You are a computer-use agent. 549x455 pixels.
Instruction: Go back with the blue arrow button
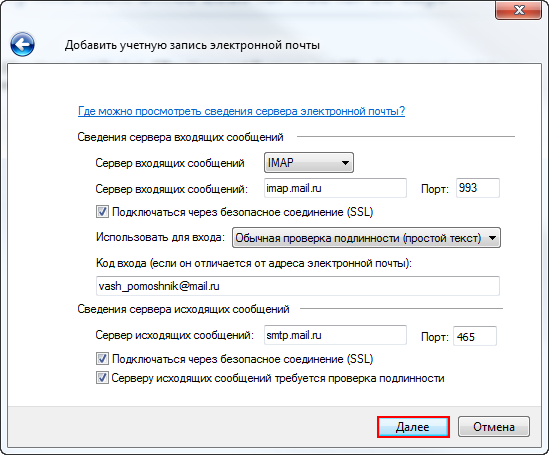point(22,44)
